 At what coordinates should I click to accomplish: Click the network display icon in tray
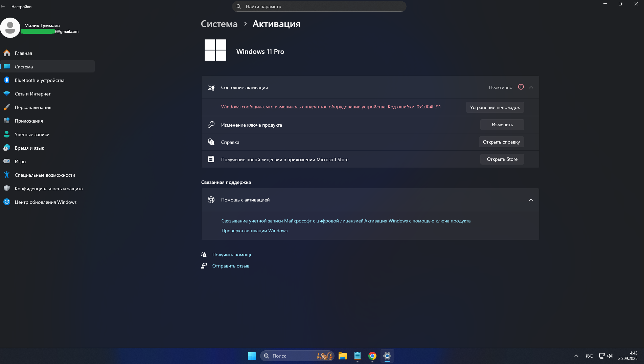click(x=602, y=356)
